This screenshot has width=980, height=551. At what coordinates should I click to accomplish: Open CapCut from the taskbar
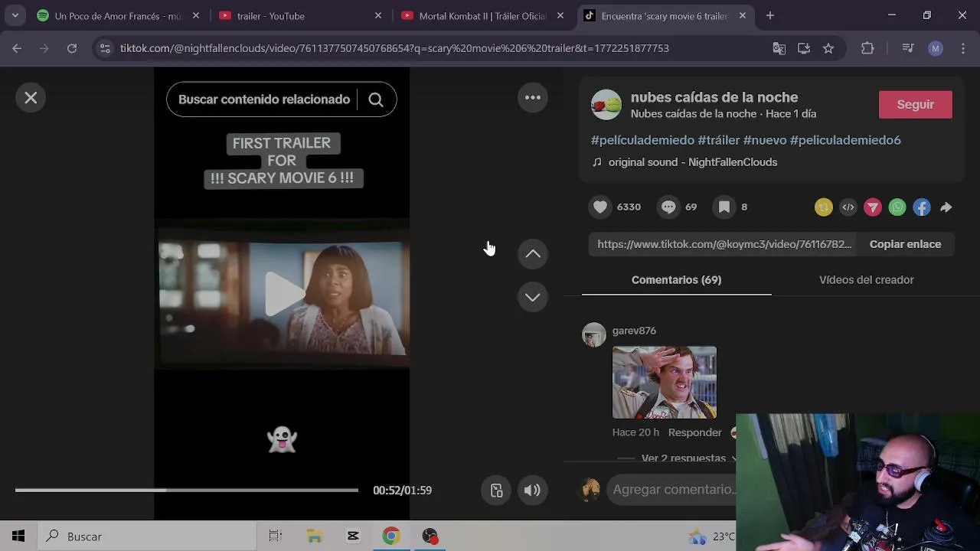pyautogui.click(x=353, y=536)
